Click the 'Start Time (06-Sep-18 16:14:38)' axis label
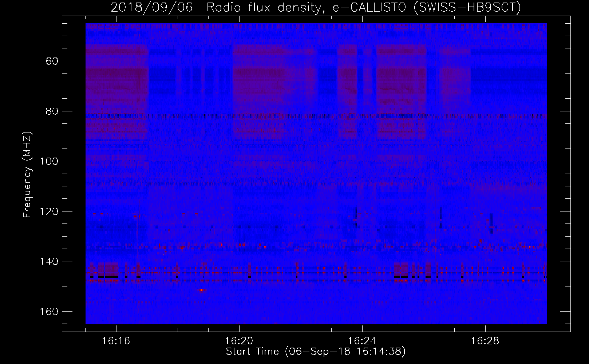The image size is (589, 364). pos(316,352)
